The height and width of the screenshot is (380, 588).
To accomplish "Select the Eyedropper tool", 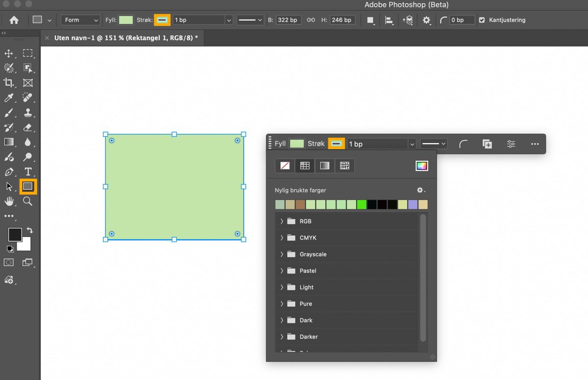I will (9, 98).
